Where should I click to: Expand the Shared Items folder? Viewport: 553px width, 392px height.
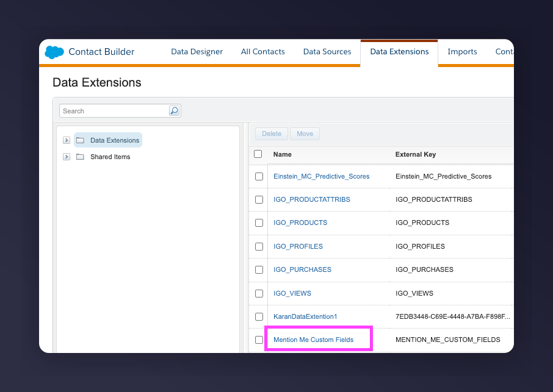pos(67,157)
